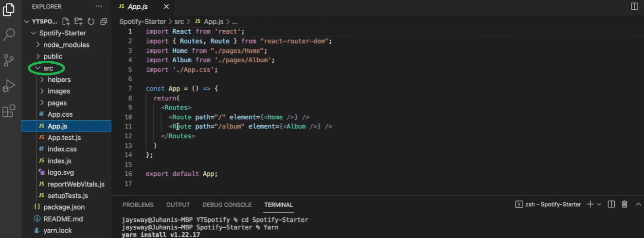Open the Run and Debug view

[x=9, y=86]
